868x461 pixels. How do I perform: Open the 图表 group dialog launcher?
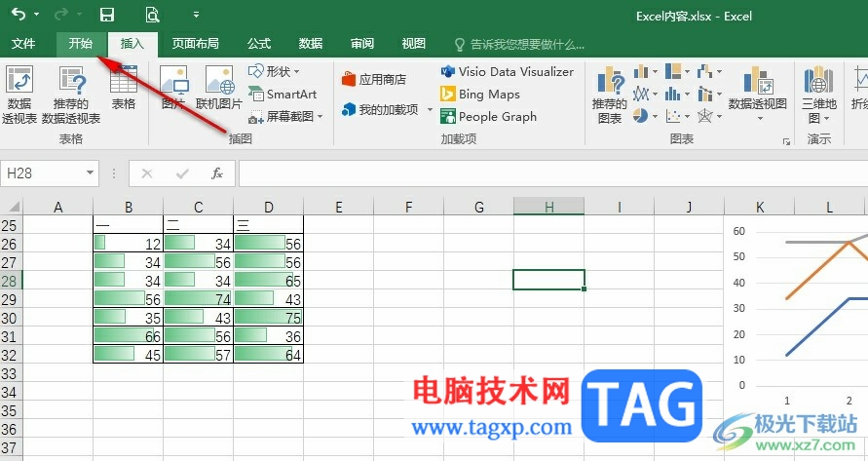pos(786,142)
